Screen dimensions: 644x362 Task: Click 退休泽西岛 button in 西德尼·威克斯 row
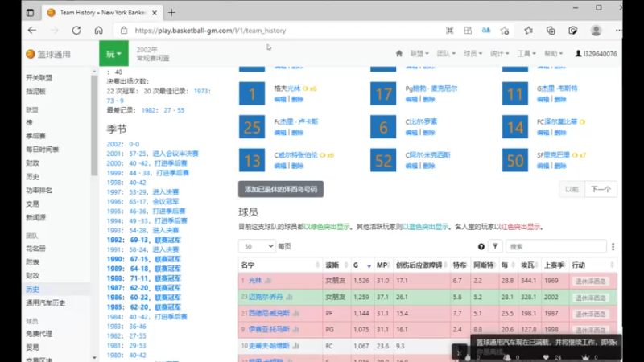pyautogui.click(x=590, y=314)
